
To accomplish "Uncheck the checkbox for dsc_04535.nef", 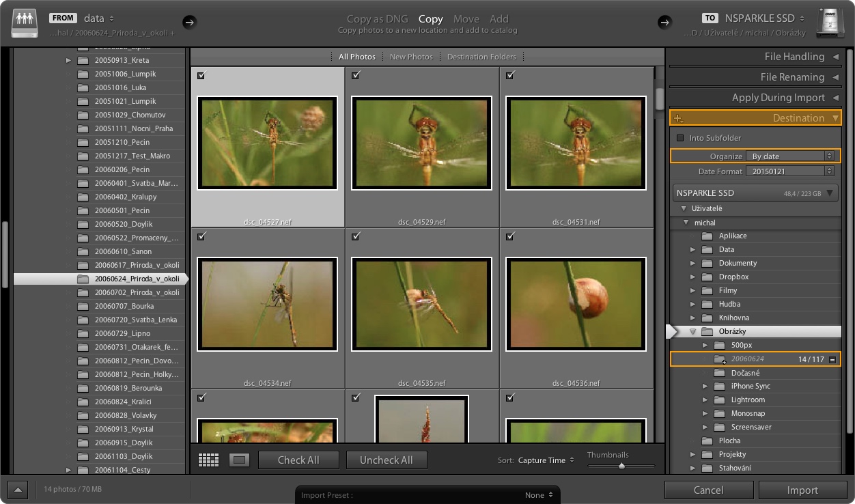I will (x=355, y=236).
